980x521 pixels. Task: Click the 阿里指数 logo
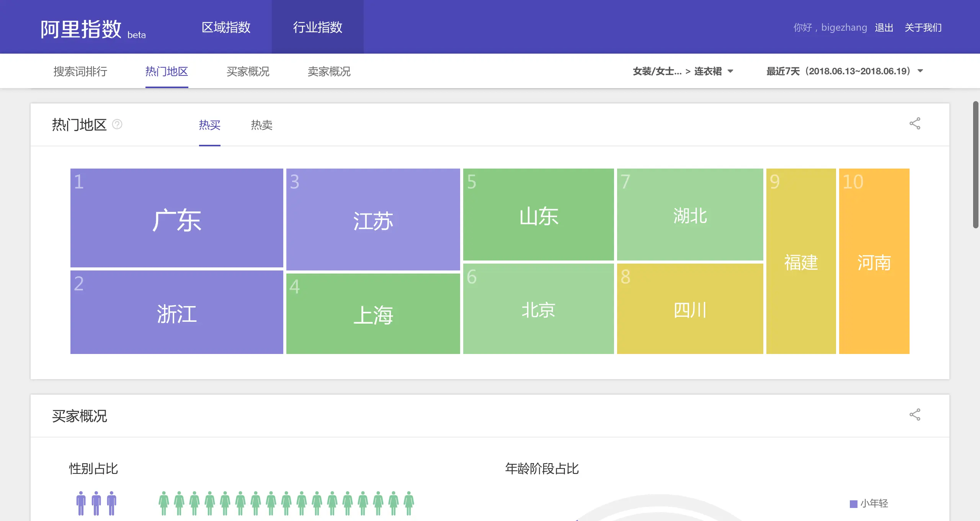[81, 29]
